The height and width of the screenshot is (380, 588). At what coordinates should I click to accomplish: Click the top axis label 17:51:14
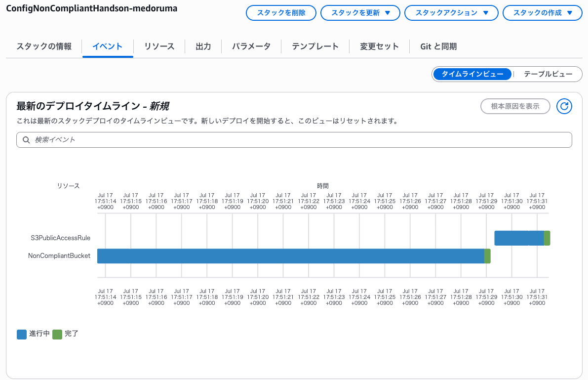click(x=105, y=201)
